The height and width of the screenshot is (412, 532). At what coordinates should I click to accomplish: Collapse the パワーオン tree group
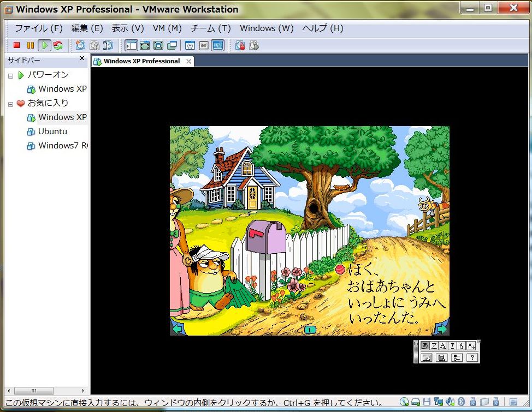(x=11, y=76)
